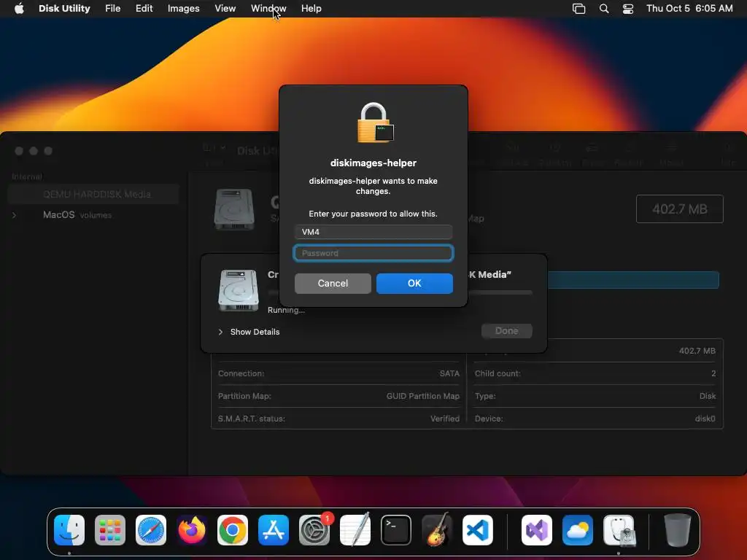Click the 'SATA' value
The width and height of the screenshot is (747, 560).
click(449, 374)
